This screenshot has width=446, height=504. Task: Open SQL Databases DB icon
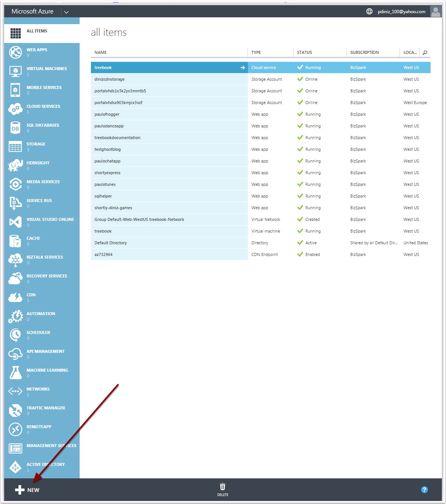[15, 128]
